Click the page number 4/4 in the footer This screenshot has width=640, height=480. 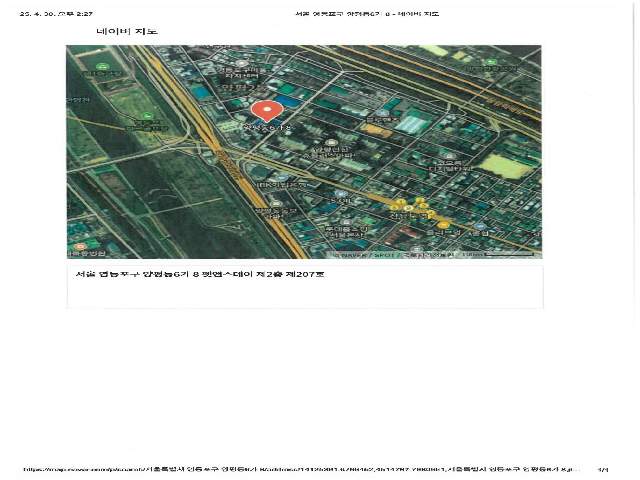[x=603, y=468]
